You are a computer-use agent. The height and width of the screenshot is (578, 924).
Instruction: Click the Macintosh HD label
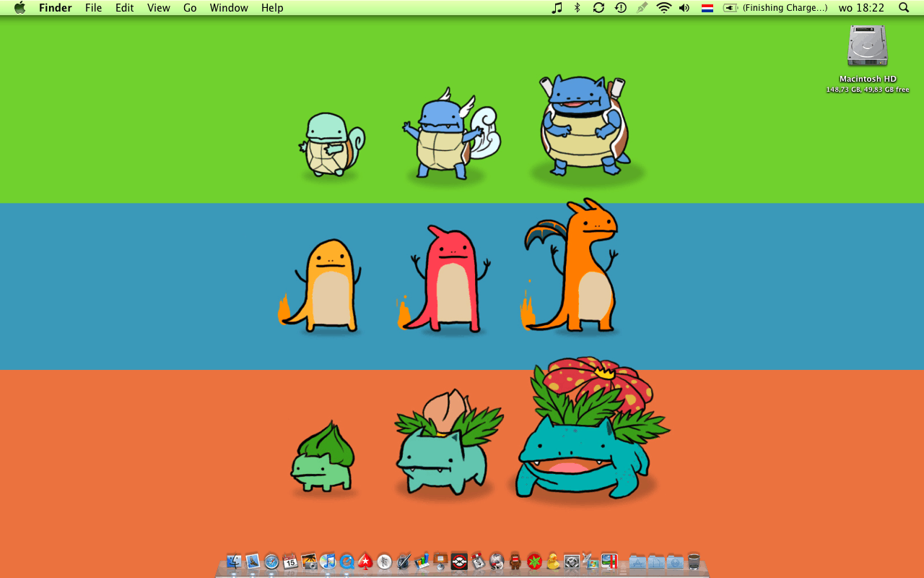[x=868, y=79]
